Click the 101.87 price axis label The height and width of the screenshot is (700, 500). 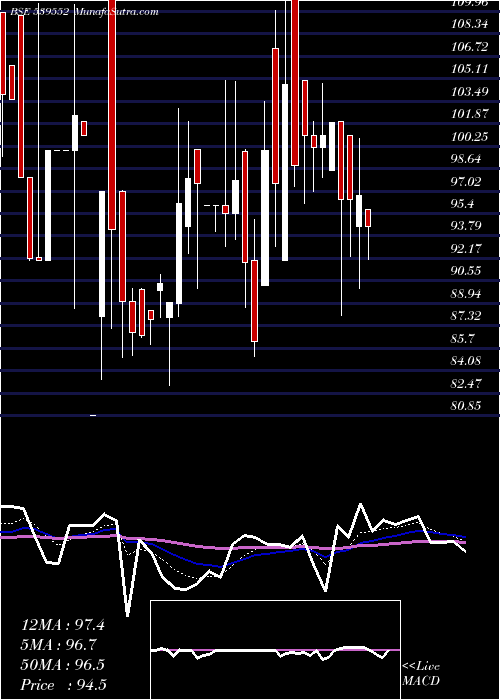470,114
